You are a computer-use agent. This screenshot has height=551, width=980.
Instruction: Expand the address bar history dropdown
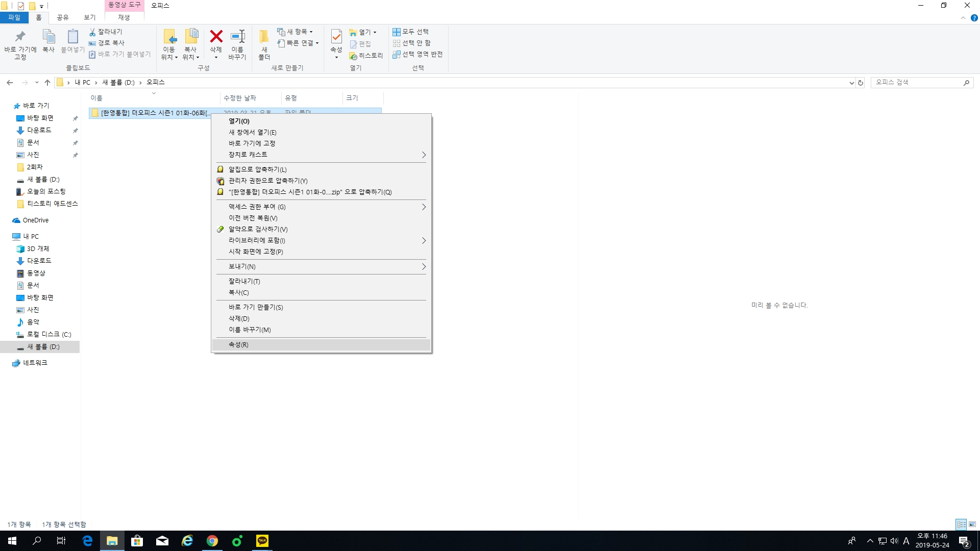tap(851, 83)
